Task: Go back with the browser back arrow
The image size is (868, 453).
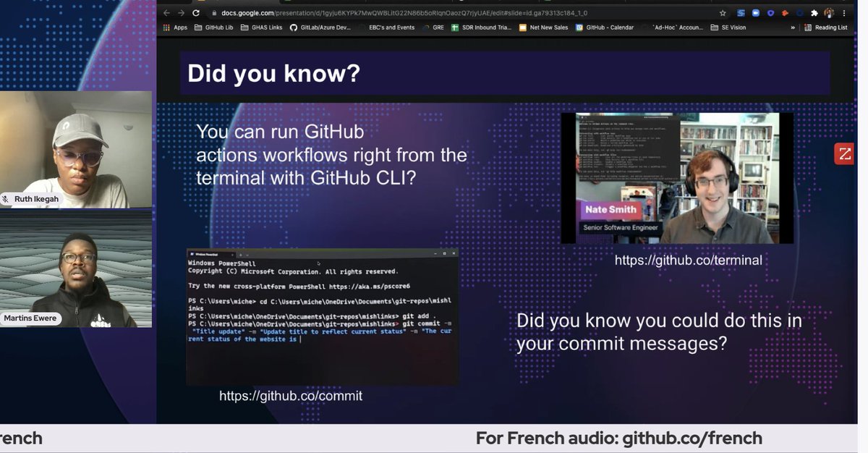Action: [x=166, y=13]
